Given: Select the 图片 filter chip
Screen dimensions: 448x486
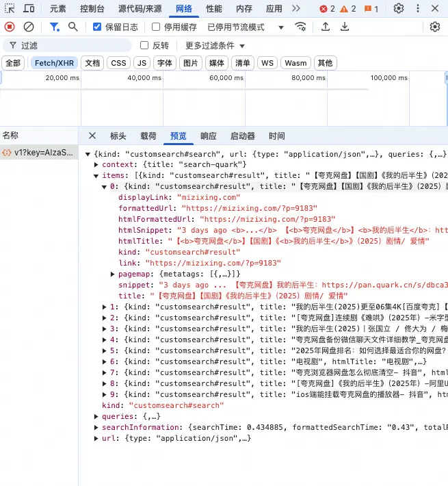Looking at the screenshot, I should coord(191,63).
